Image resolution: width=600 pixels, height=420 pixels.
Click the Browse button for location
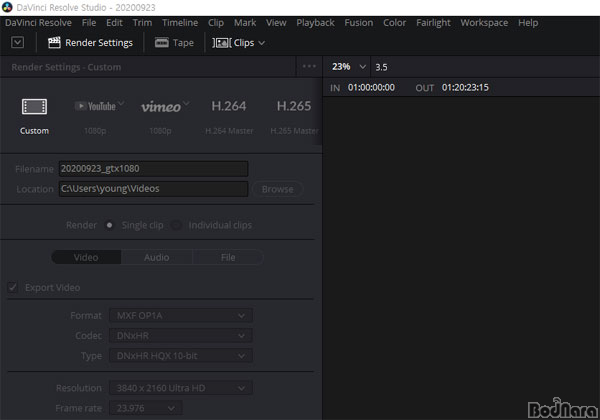(278, 189)
